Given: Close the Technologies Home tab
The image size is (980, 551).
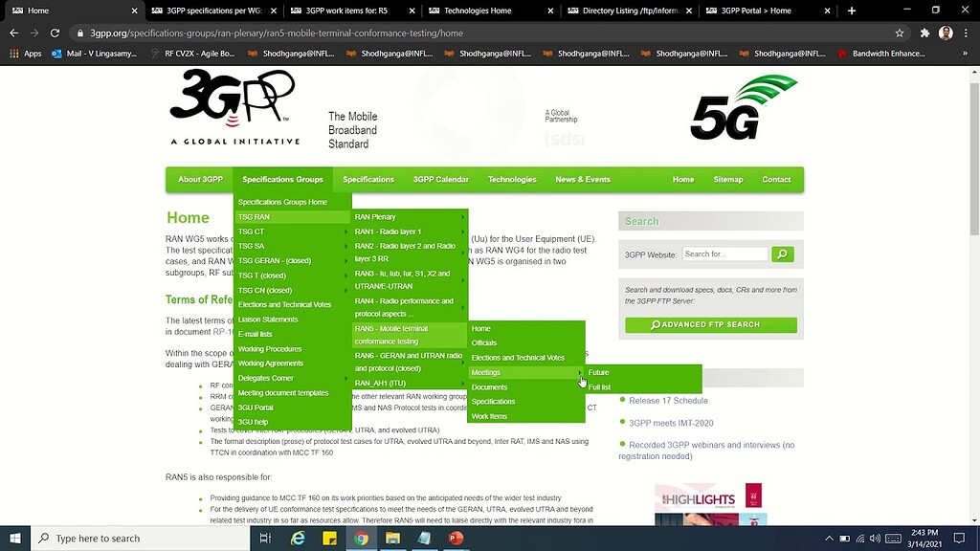Looking at the screenshot, I should point(550,11).
